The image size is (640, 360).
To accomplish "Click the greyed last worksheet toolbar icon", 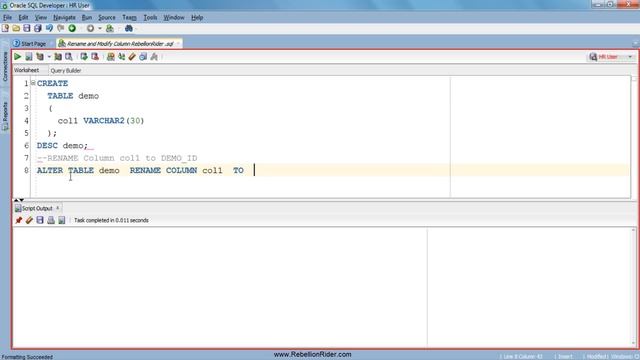I will (154, 57).
